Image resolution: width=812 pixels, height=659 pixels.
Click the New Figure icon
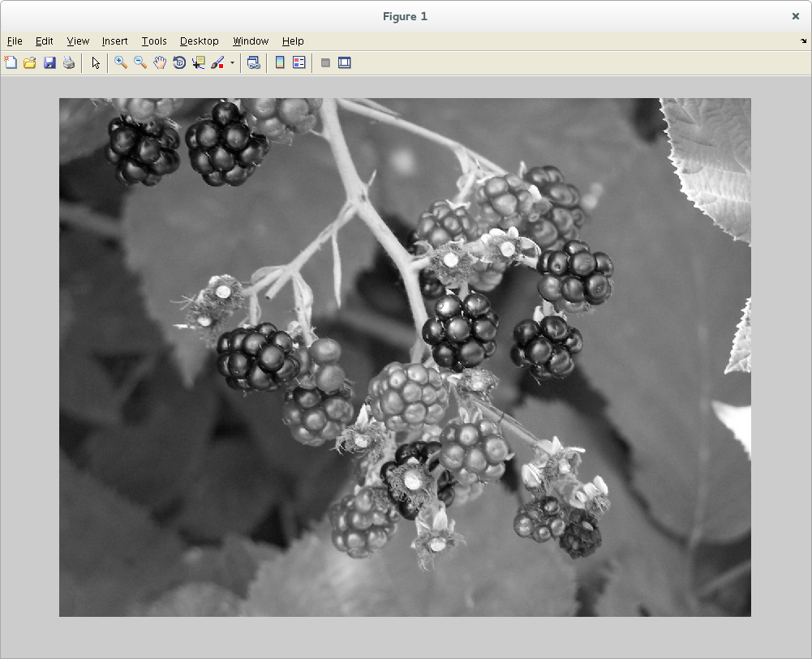click(11, 62)
